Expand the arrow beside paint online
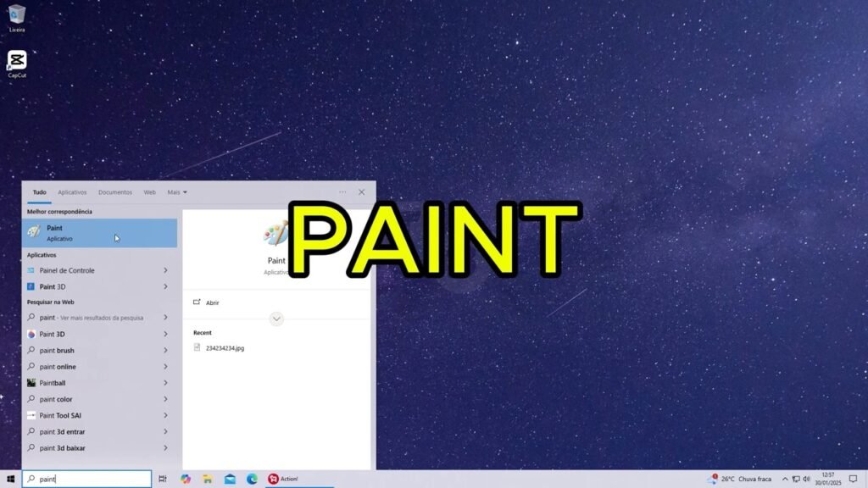Viewport: 868px width, 488px height. pyautogui.click(x=165, y=366)
